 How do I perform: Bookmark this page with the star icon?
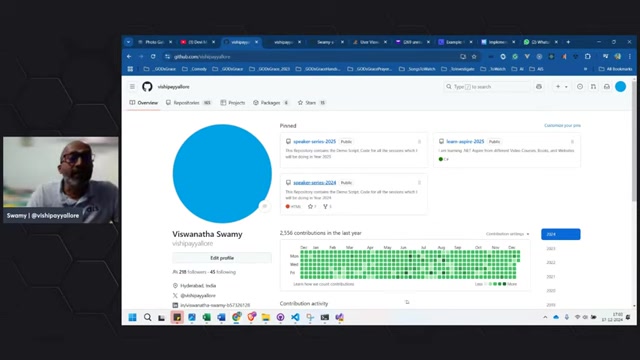click(474, 57)
